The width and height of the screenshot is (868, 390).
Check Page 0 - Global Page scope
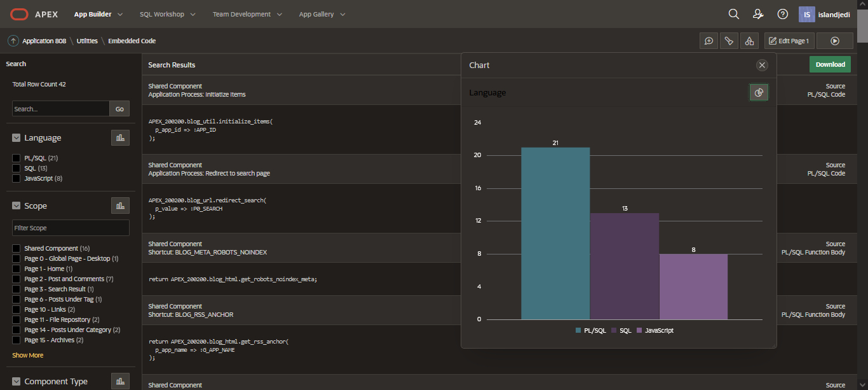(x=17, y=258)
